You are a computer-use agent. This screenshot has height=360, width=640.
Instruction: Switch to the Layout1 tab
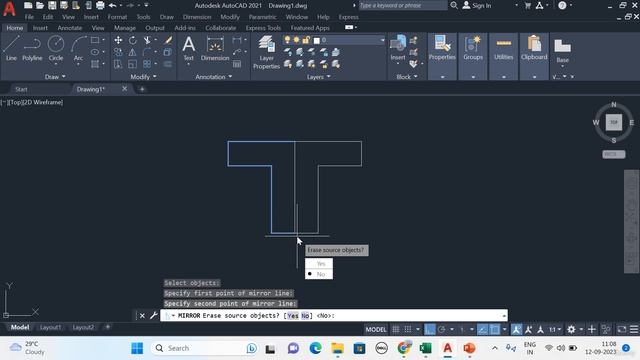50,327
